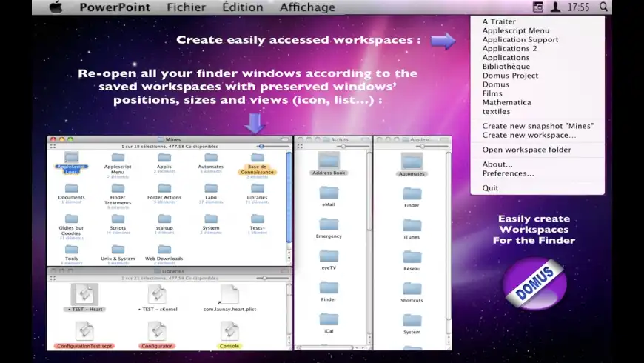Select the Web Downloads folder
The image size is (644, 363).
[x=164, y=254]
